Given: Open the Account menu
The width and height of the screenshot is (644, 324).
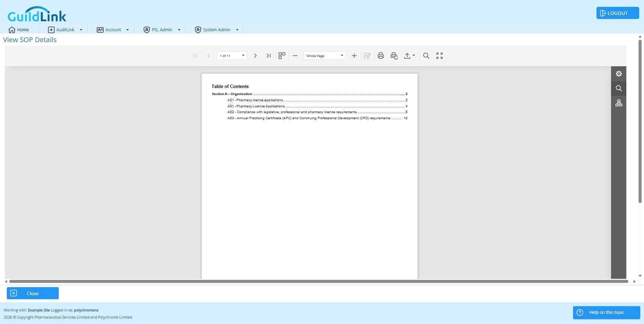Looking at the screenshot, I should tap(113, 30).
